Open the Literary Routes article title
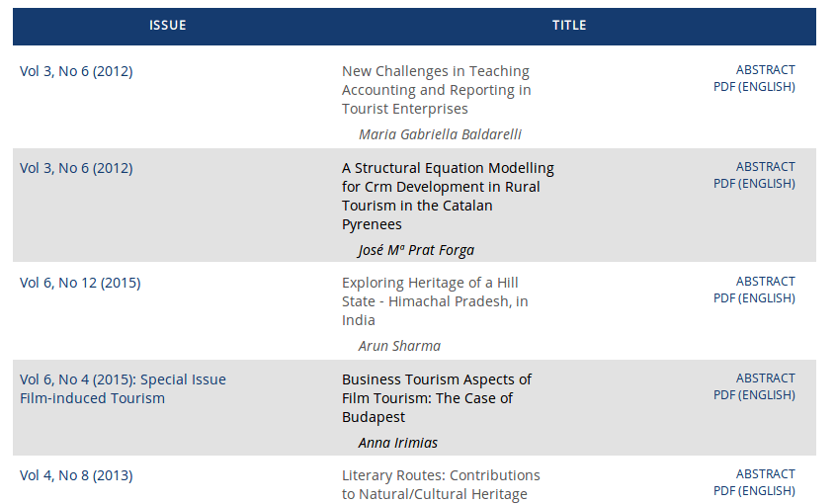 (x=441, y=484)
